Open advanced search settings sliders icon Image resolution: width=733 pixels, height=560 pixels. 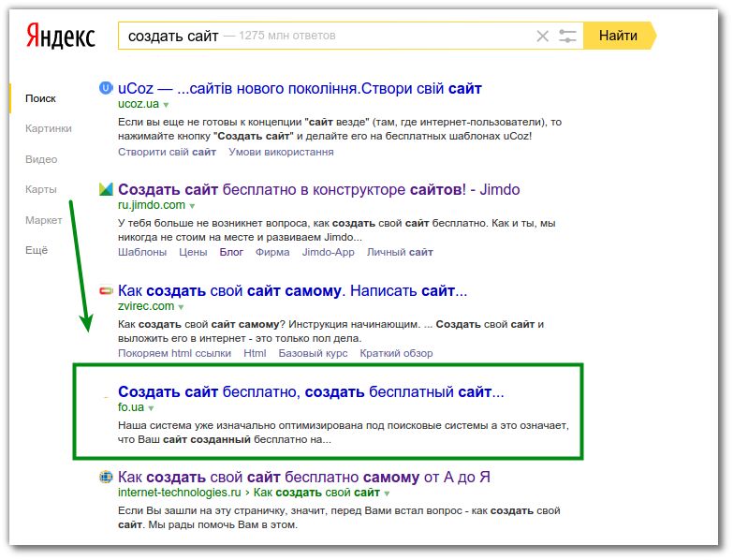[567, 36]
